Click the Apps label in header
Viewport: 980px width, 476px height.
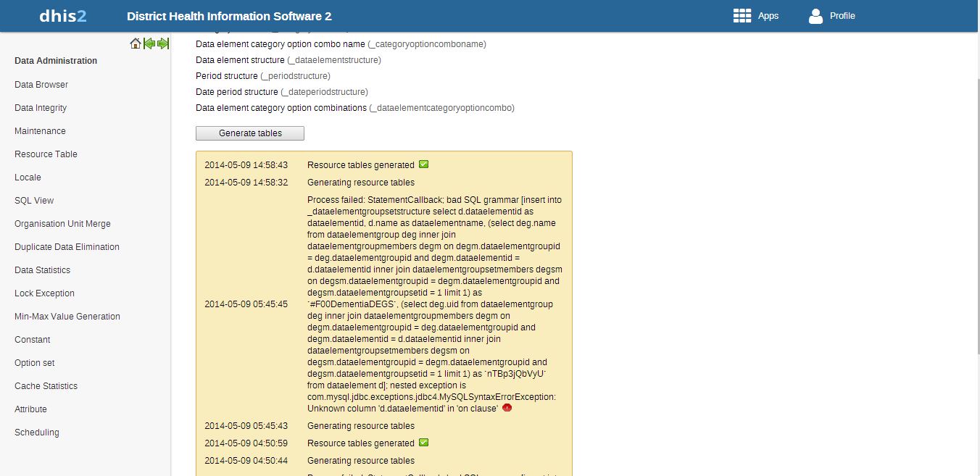pos(768,16)
